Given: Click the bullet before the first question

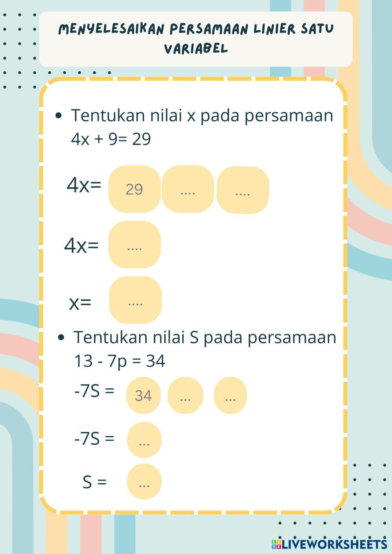Looking at the screenshot, I should pos(59,115).
